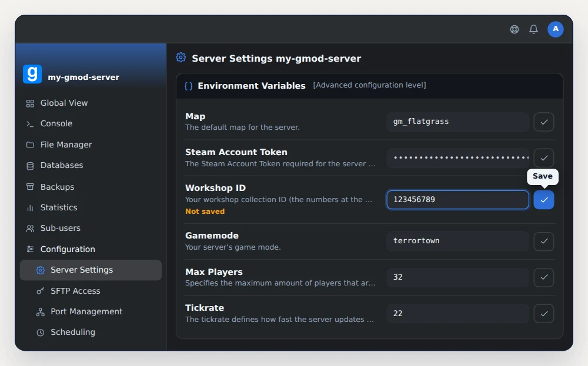Click "Your server's game mode." description
588x366 pixels.
233,247
